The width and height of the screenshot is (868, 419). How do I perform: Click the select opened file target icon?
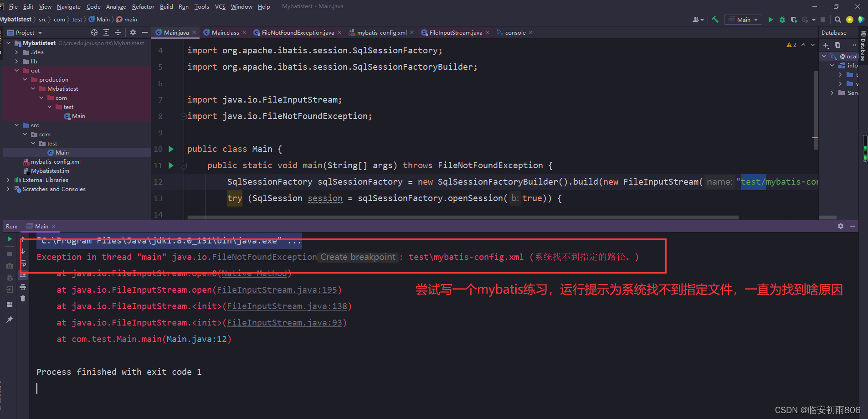(94, 32)
